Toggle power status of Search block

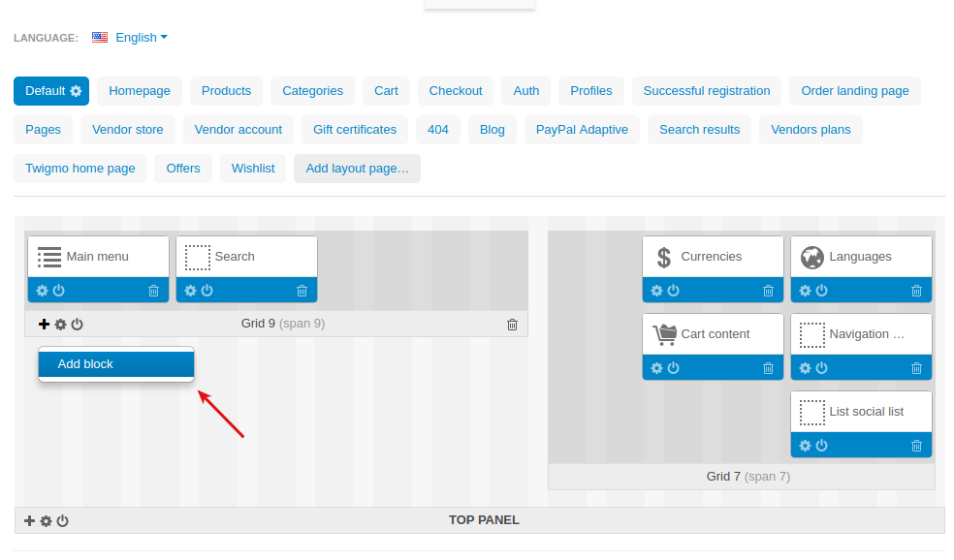pos(207,291)
